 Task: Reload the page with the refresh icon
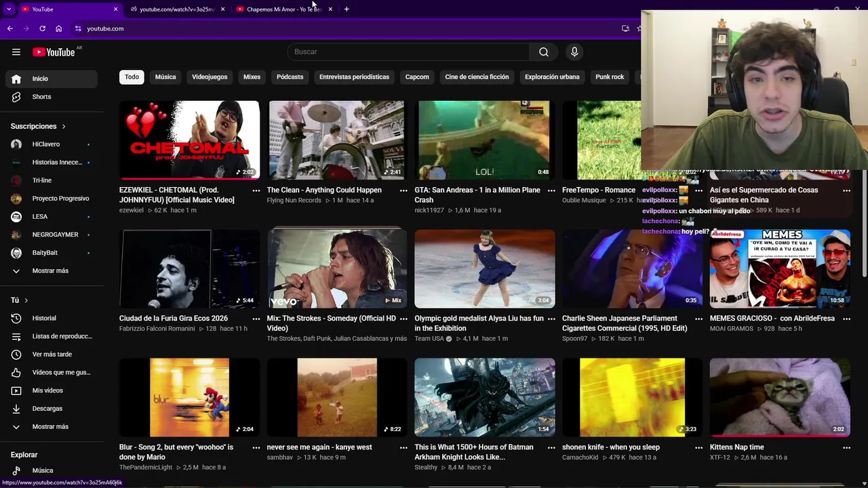pyautogui.click(x=42, y=28)
